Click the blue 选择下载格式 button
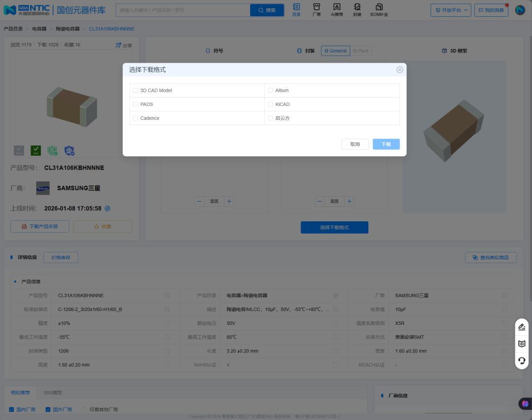This screenshot has height=420, width=532. pyautogui.click(x=334, y=227)
